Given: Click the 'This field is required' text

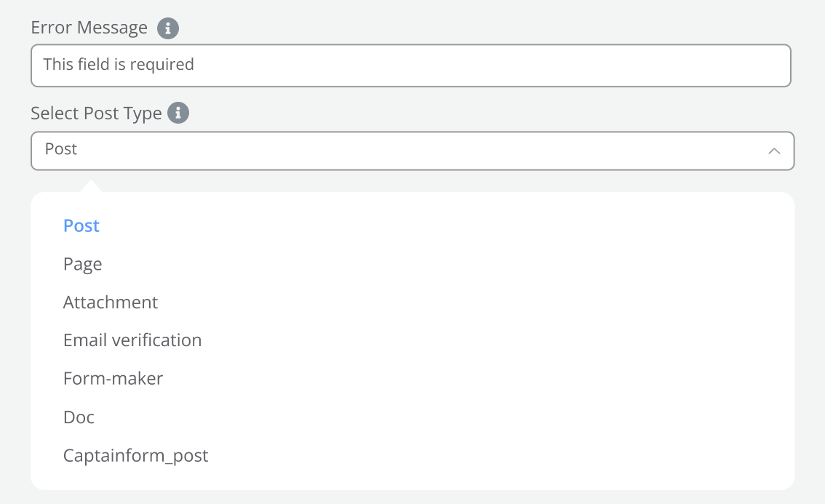Looking at the screenshot, I should 119,65.
